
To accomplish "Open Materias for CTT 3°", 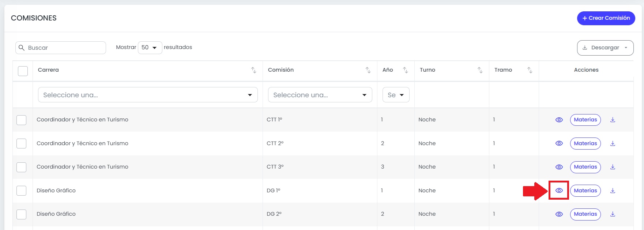I will (585, 167).
